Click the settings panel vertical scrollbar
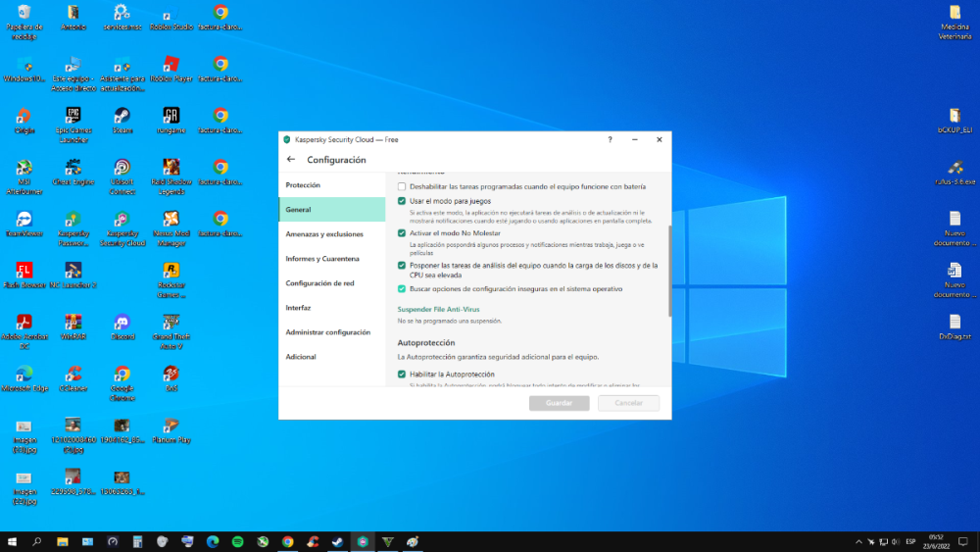980x552 pixels. click(x=669, y=270)
